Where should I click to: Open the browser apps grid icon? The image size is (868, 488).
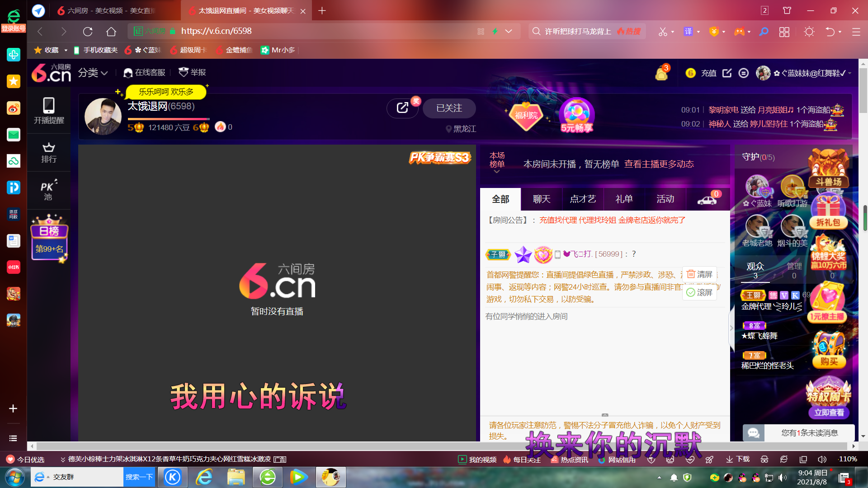pos(784,32)
